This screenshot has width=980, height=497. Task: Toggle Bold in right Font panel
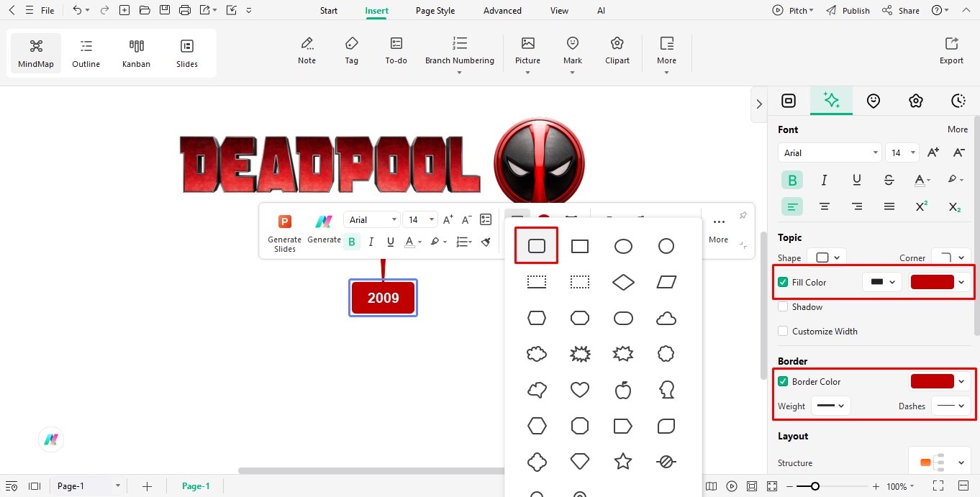coord(792,180)
